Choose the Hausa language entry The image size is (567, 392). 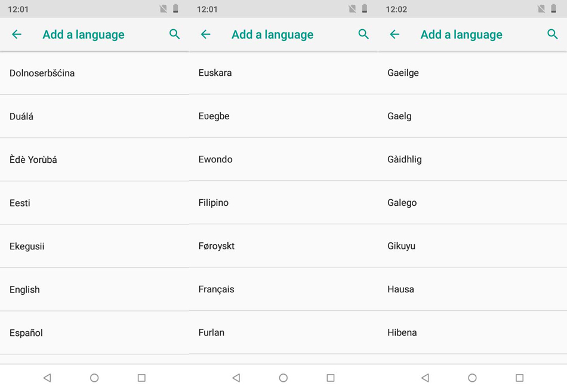click(473, 289)
